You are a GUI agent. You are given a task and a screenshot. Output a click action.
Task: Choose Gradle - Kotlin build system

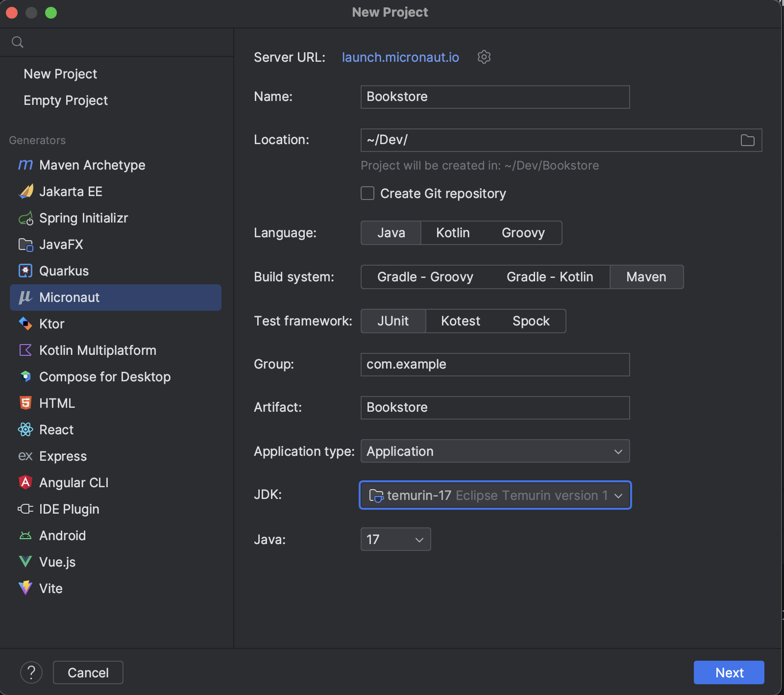pos(550,277)
